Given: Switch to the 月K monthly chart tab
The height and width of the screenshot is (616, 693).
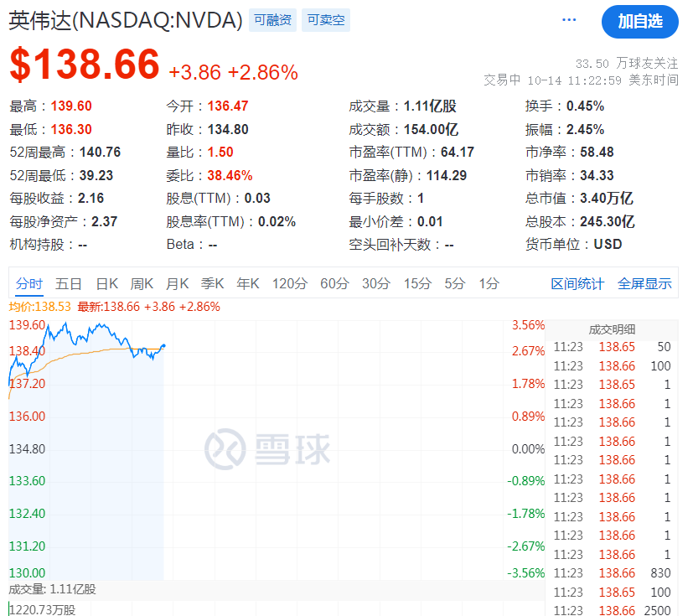Looking at the screenshot, I should tap(177, 284).
